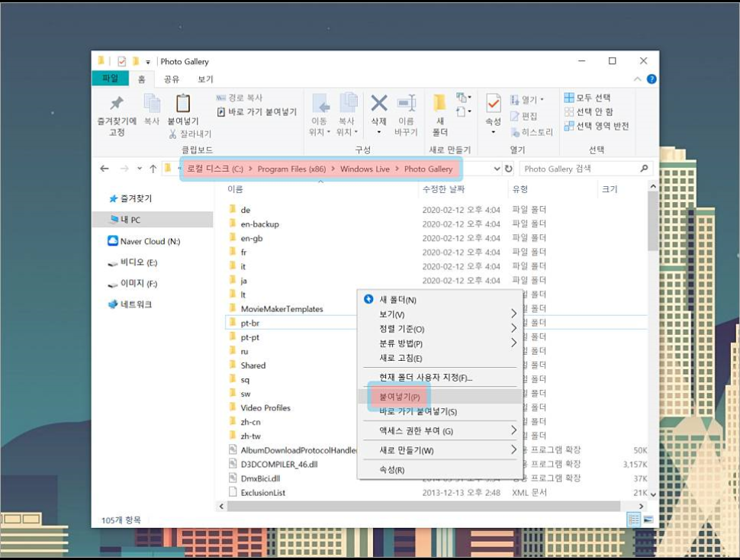740x560 pixels.
Task: Click the Rename (이름 바꾸기) icon
Action: click(x=407, y=103)
